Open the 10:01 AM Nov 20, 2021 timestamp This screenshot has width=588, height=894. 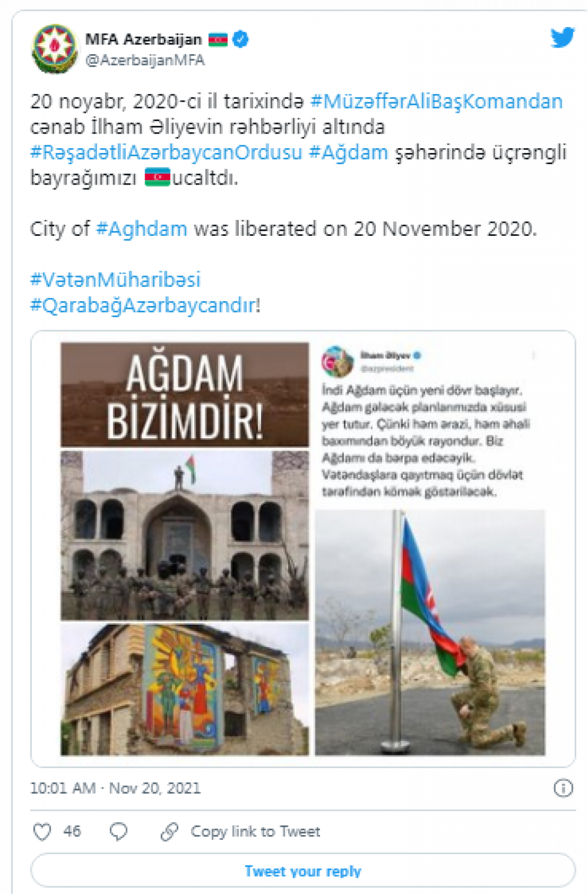(x=115, y=788)
